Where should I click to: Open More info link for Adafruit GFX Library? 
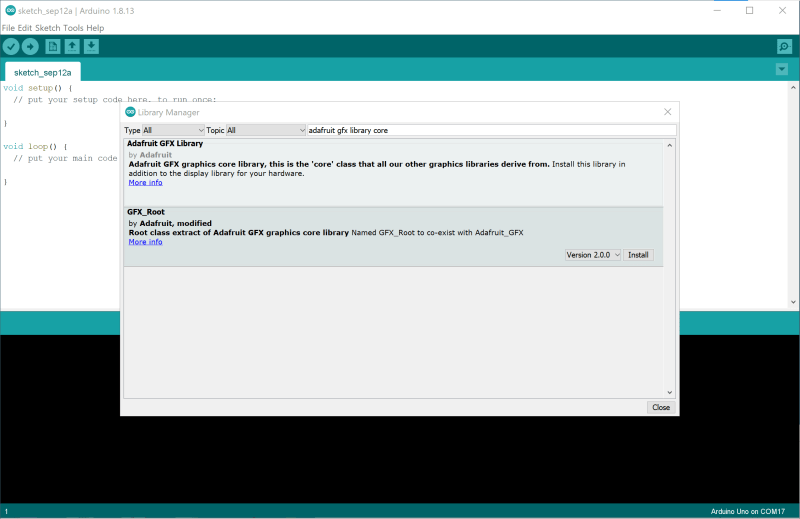(x=145, y=182)
